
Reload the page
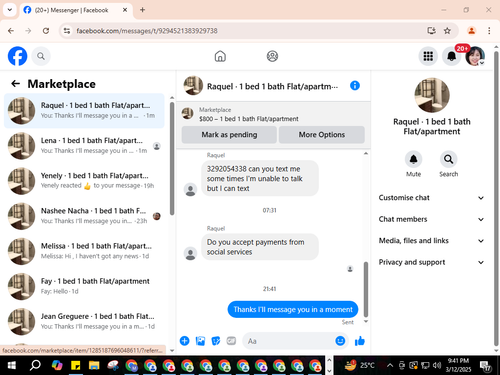[x=46, y=31]
